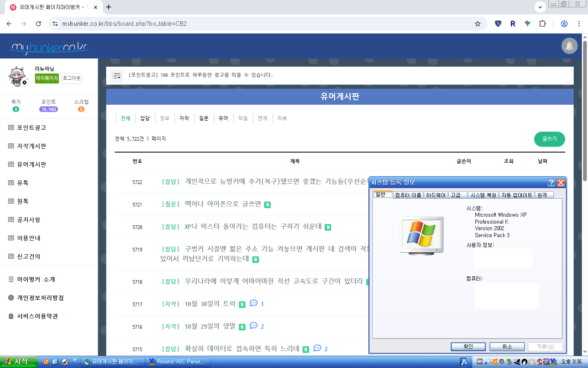This screenshot has height=368, width=588.
Task: Click the notification bell icon
Action: coord(569,46)
